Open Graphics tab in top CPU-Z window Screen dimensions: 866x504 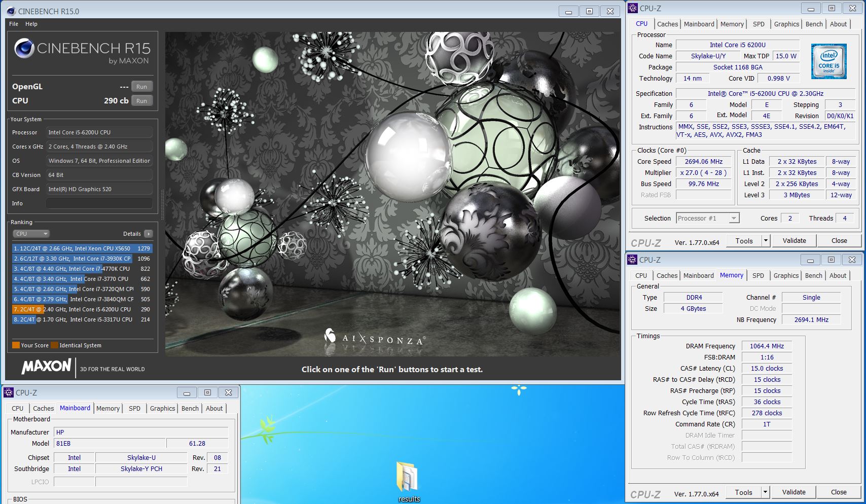[786, 24]
